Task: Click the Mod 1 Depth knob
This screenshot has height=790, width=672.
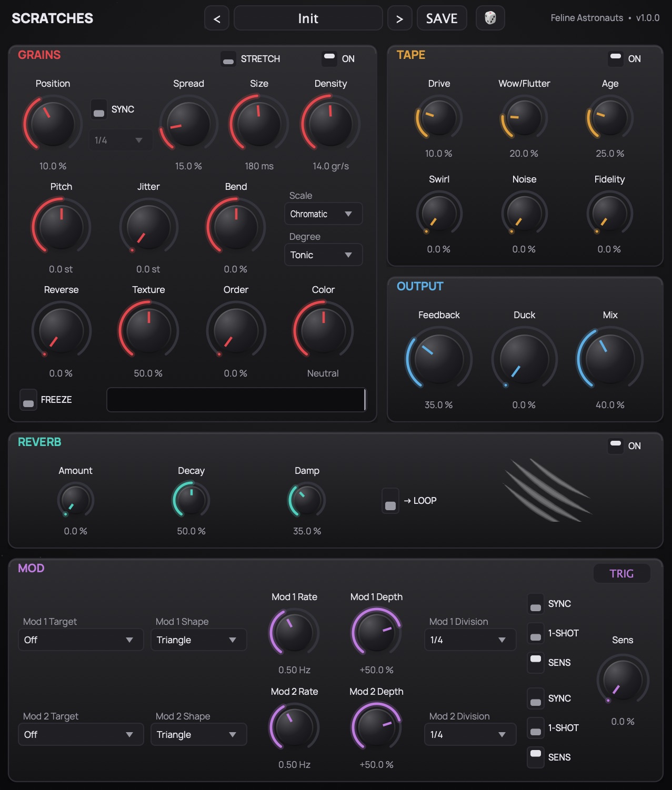Action: [x=376, y=632]
